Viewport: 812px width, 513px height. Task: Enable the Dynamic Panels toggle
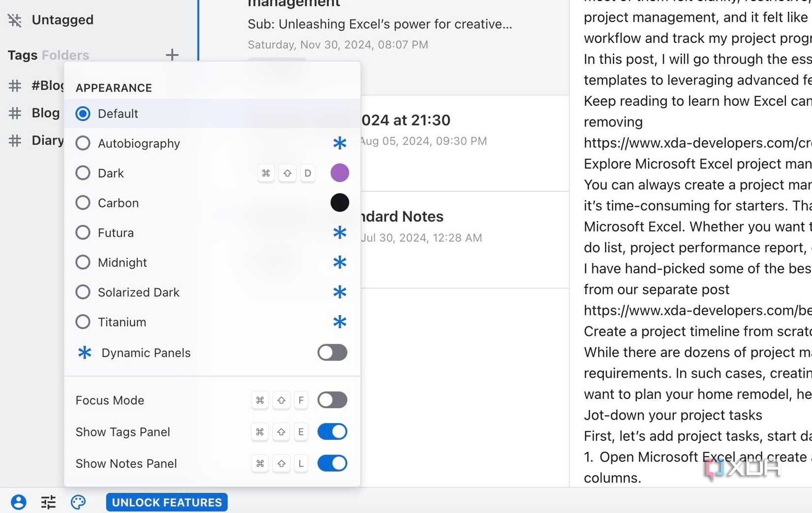(x=332, y=352)
